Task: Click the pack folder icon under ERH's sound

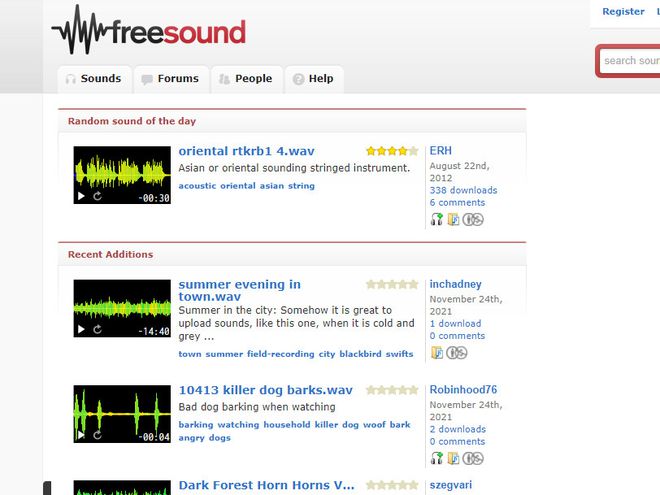Action: point(453,219)
